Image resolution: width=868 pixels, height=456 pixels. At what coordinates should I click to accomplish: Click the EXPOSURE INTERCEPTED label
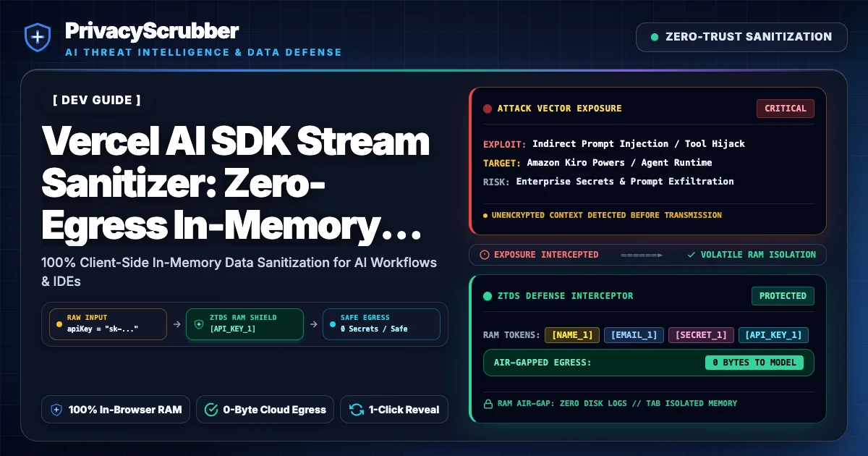coord(546,255)
